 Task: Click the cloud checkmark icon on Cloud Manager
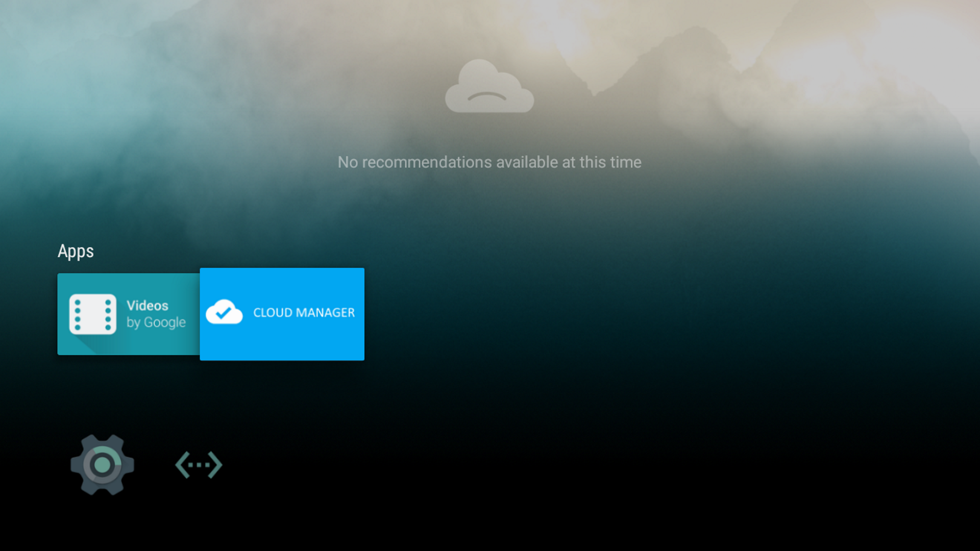(224, 313)
